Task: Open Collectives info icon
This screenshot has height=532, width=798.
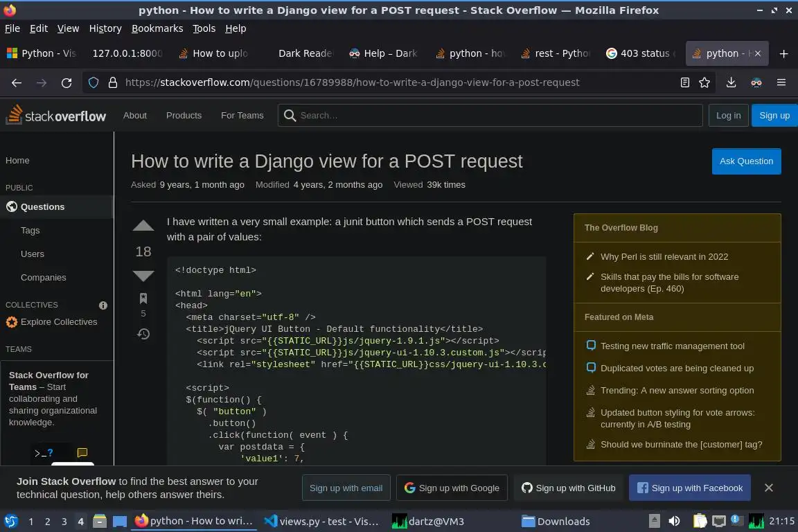Action: pos(103,305)
